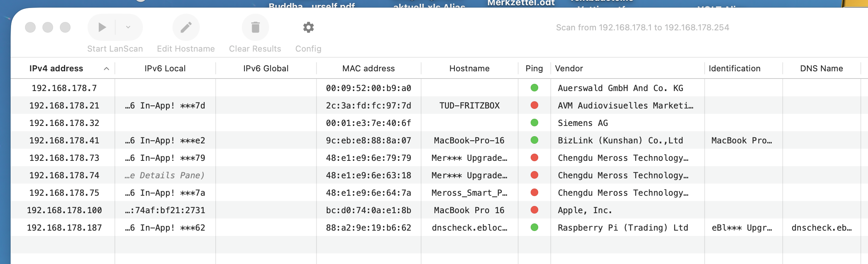Image resolution: width=868 pixels, height=264 pixels.
Task: Click the Edit Hostname pencil icon
Action: point(186,27)
